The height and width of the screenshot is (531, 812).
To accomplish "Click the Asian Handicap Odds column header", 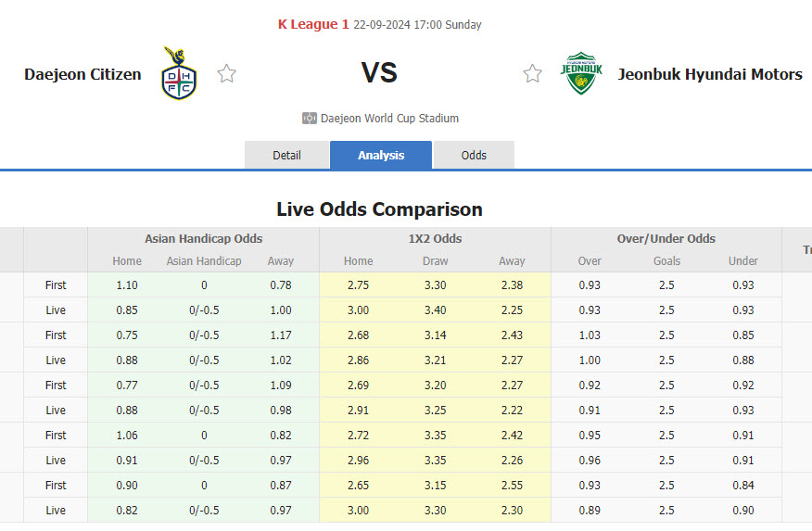I will click(x=203, y=238).
